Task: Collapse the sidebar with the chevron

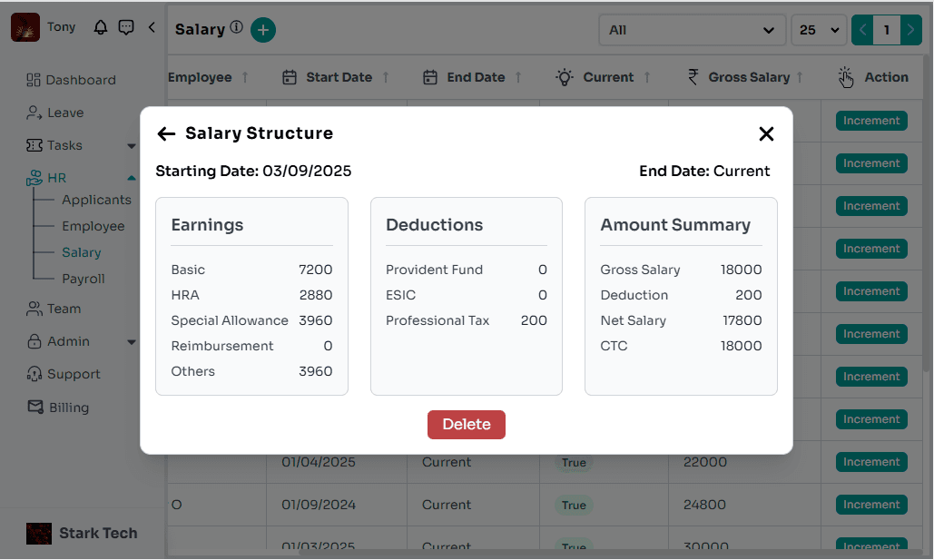Action: click(152, 27)
